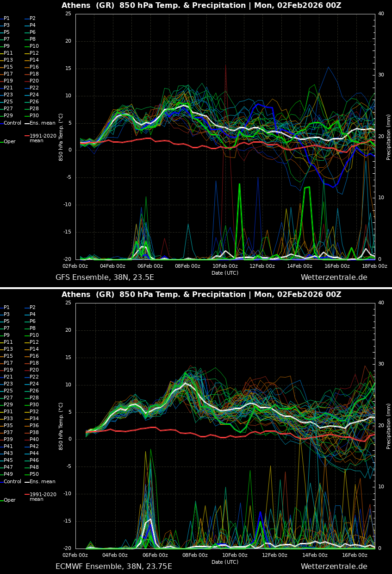Click the Precipitation (mm) axis label on the ECMWF chart
The height and width of the screenshot is (574, 392).
point(389,426)
